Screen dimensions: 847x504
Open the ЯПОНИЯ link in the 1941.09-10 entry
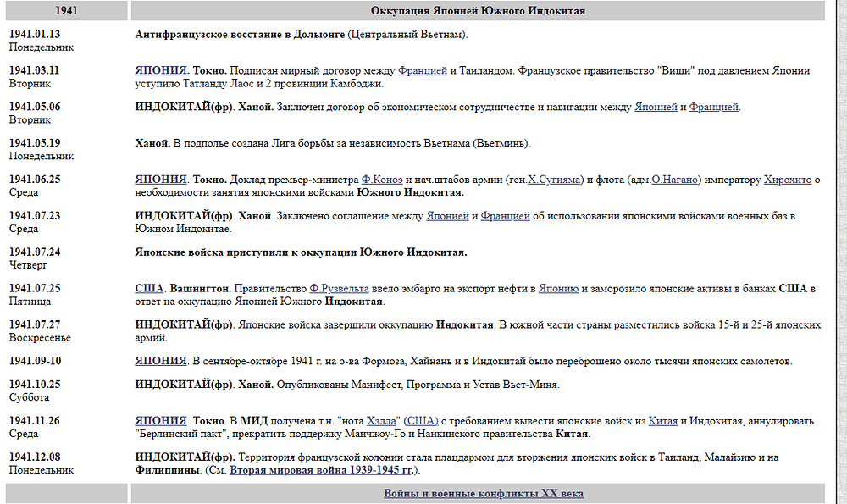[x=161, y=362]
